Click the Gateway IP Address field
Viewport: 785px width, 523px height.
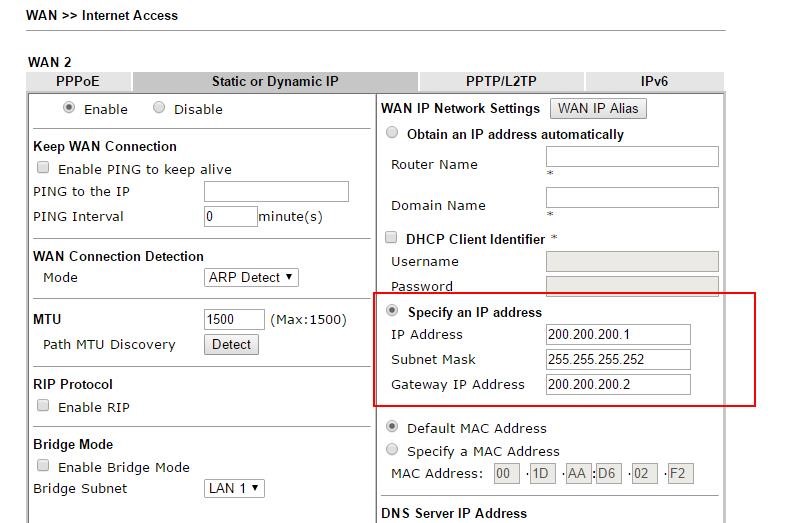pyautogui.click(x=617, y=384)
